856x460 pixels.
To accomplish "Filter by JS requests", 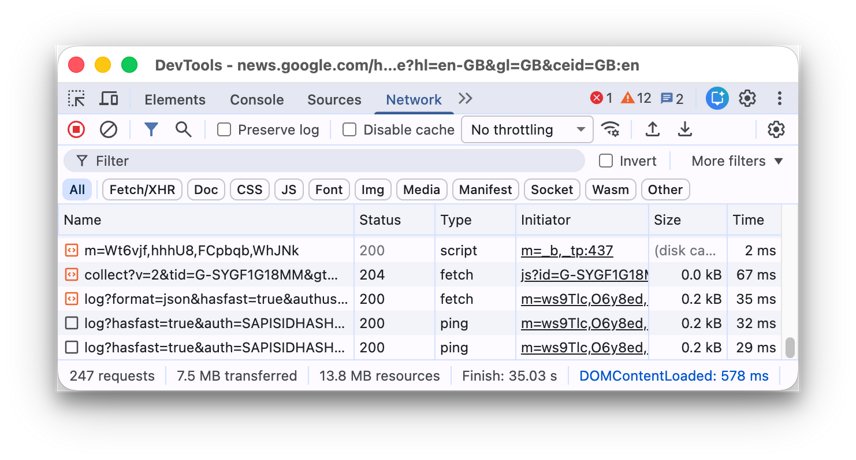I will tap(289, 189).
